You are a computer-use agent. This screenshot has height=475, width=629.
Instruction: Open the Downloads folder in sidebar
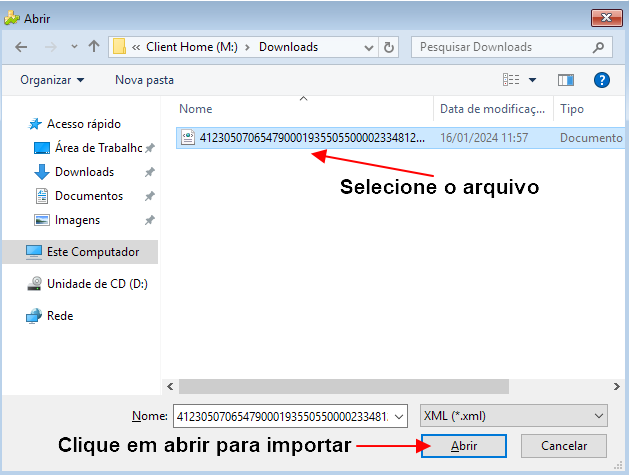(84, 172)
